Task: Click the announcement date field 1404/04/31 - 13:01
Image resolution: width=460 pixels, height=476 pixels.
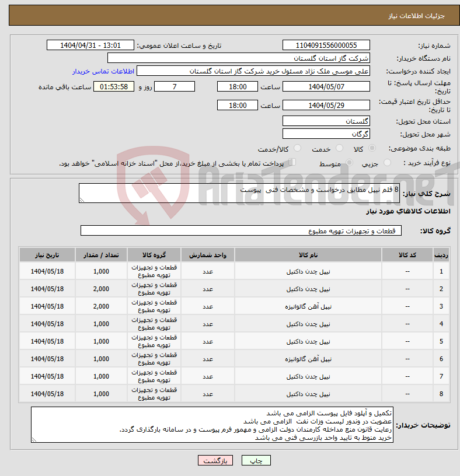Action: tap(90, 45)
